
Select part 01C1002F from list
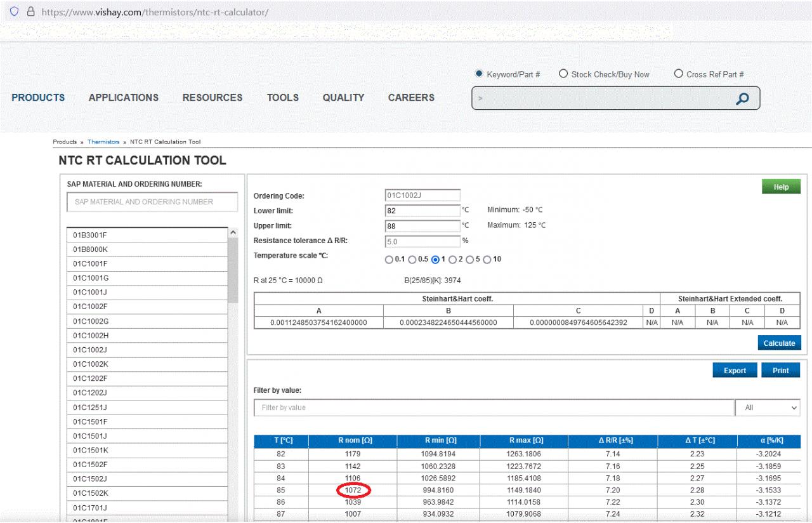tap(147, 307)
